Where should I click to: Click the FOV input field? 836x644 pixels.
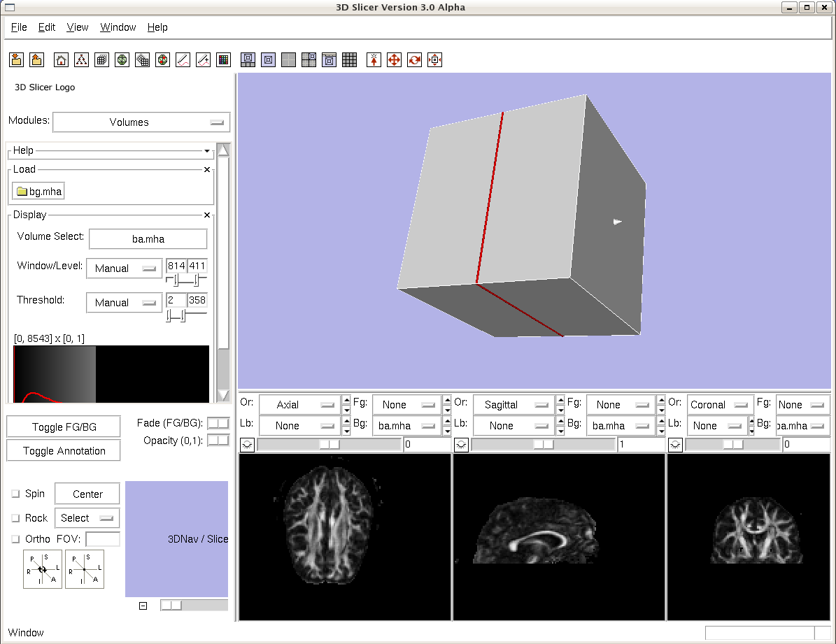point(102,539)
